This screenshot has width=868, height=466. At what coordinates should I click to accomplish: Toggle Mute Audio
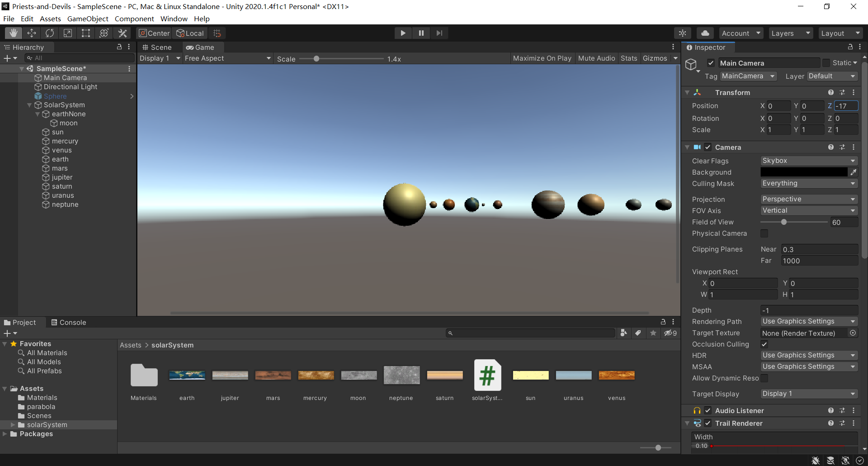coord(596,58)
